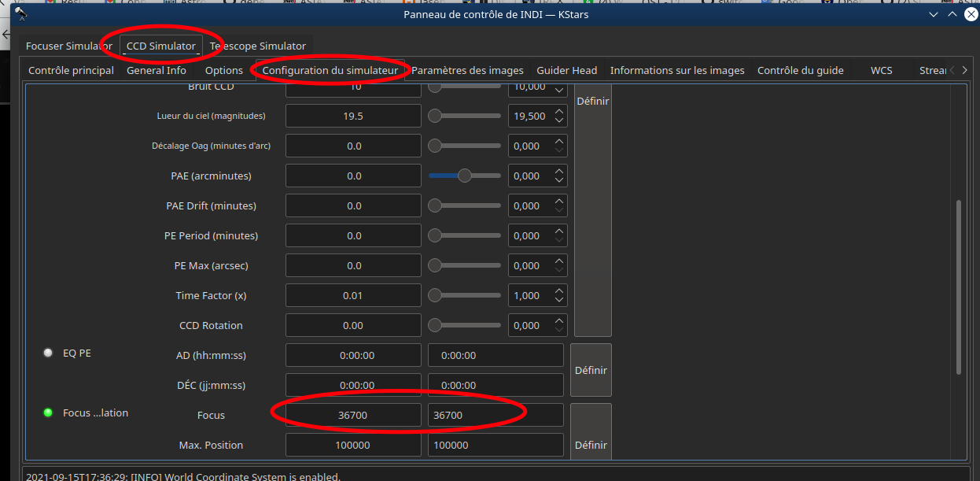Select the Configuration du simulateur tab
This screenshot has width=980, height=481.
click(330, 70)
